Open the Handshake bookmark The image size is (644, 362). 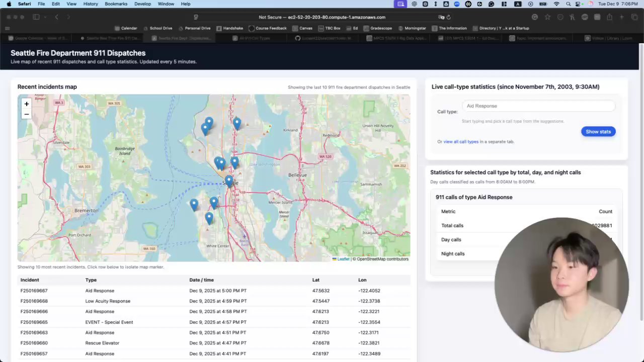coord(229,28)
